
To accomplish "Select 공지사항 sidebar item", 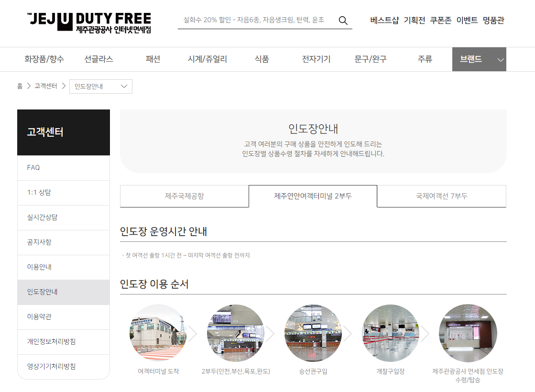I will tap(64, 242).
